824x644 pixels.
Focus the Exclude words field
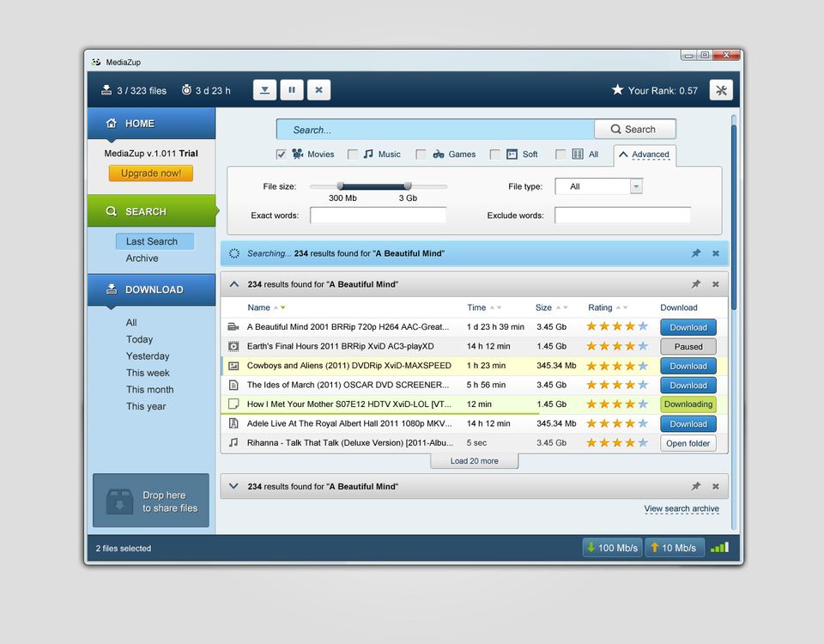623,215
